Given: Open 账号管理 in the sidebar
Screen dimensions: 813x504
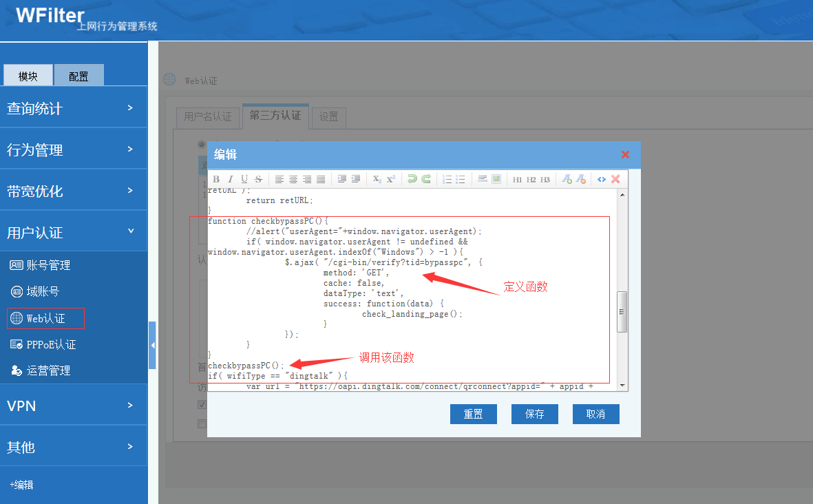Looking at the screenshot, I should (48, 265).
